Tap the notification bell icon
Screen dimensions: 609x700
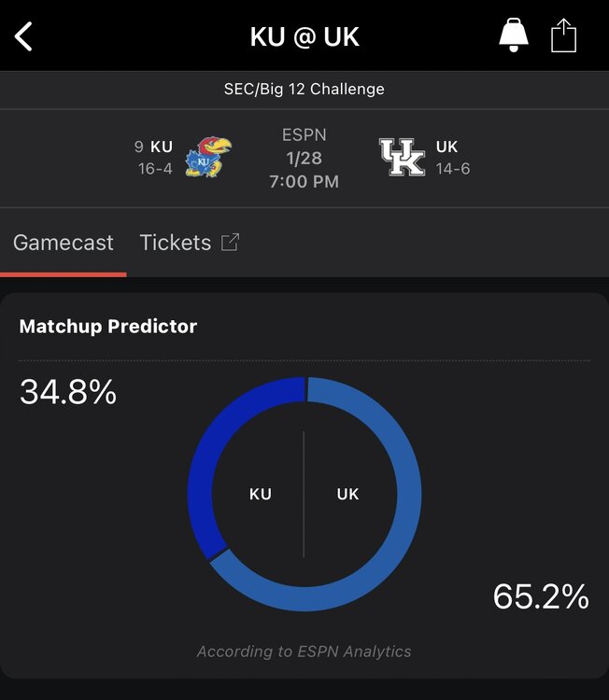pos(513,35)
